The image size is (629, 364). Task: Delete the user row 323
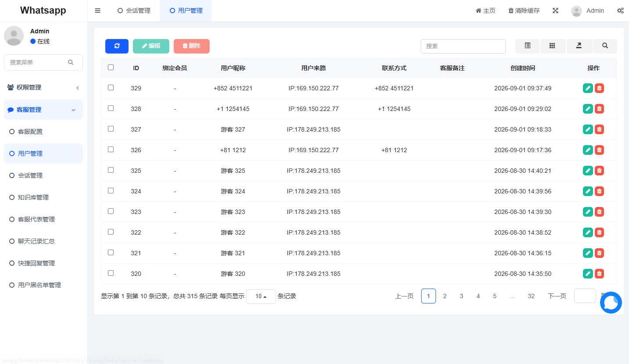pos(599,212)
